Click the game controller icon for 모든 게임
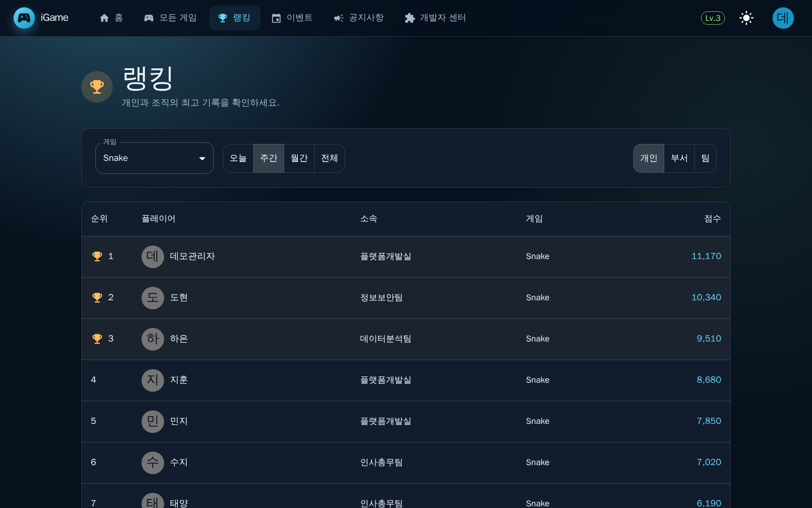This screenshot has height=508, width=812. click(149, 18)
